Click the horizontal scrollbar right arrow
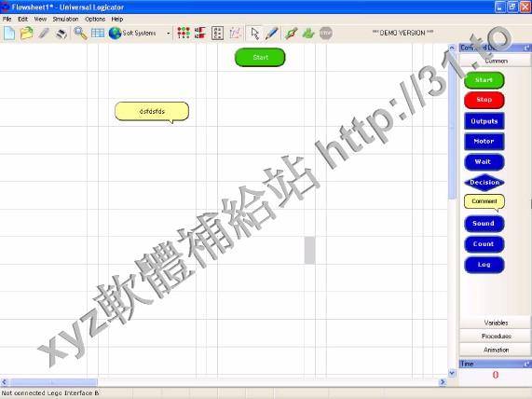 (x=442, y=382)
